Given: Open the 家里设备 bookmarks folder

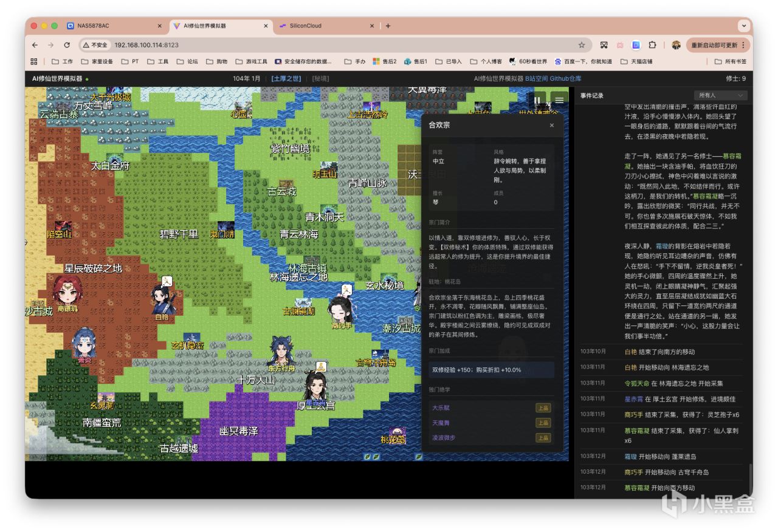Looking at the screenshot, I should tap(97, 61).
